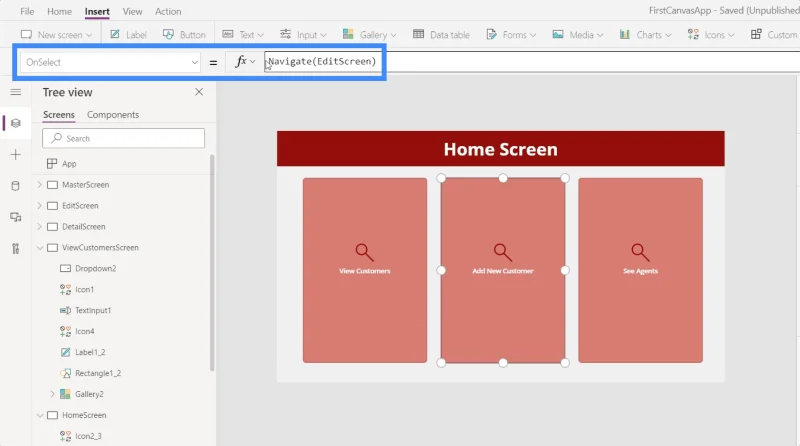Select Icon2_3 in the tree

88,436
